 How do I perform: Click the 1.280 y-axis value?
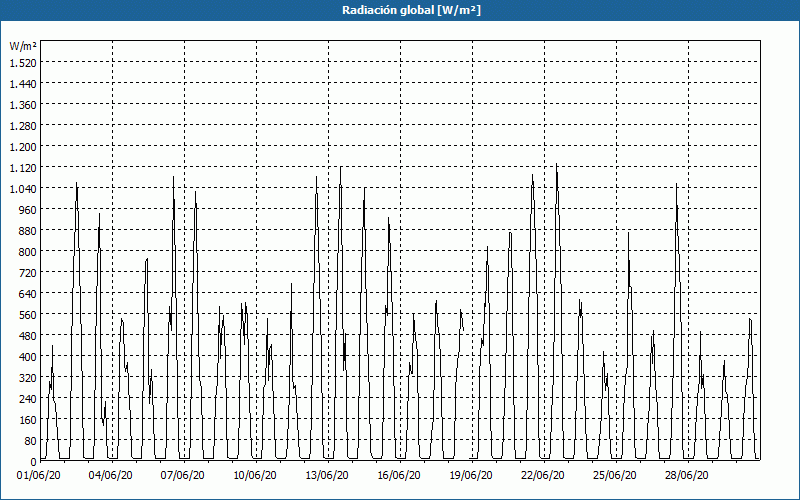(x=23, y=126)
